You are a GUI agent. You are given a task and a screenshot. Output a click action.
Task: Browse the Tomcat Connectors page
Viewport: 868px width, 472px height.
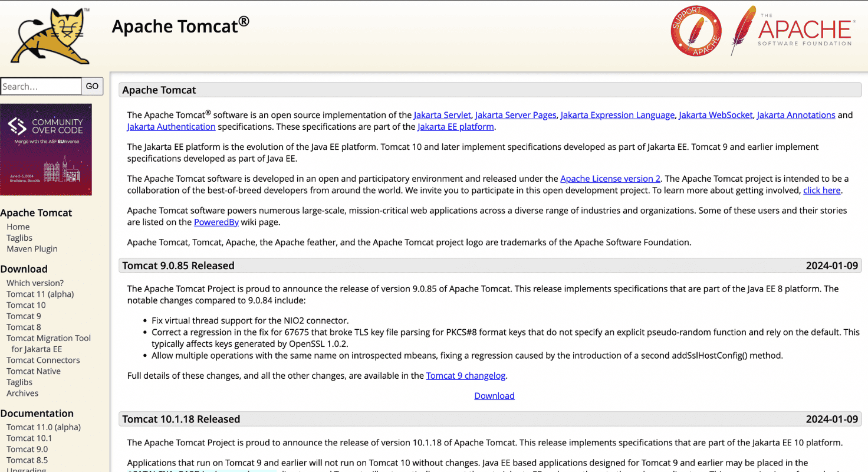tap(42, 360)
